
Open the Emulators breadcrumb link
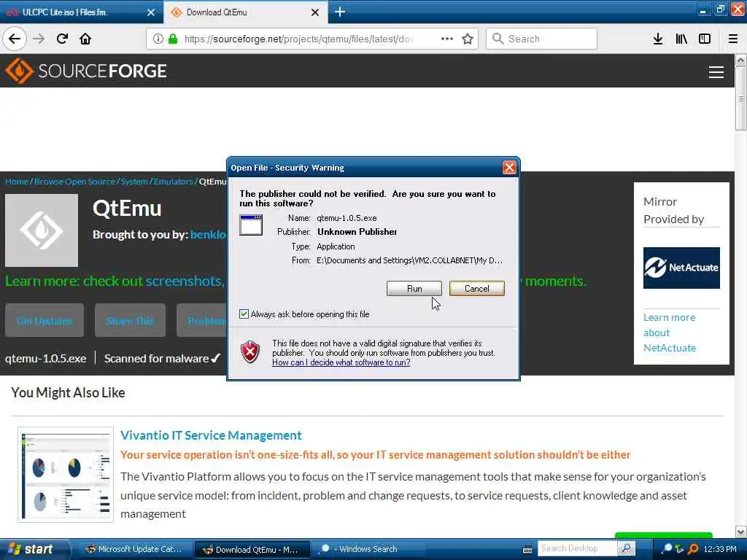(173, 182)
